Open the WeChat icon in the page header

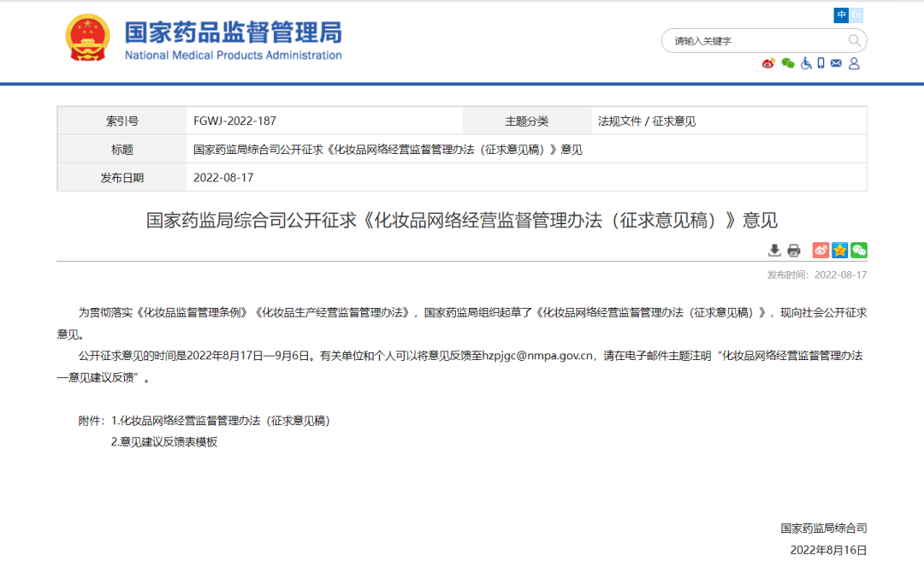coord(788,63)
